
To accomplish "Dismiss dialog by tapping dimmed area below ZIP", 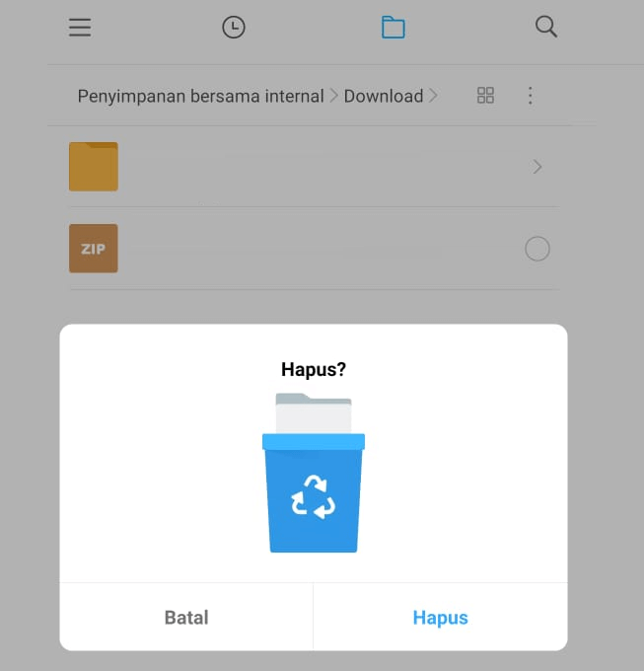I will pos(314,307).
